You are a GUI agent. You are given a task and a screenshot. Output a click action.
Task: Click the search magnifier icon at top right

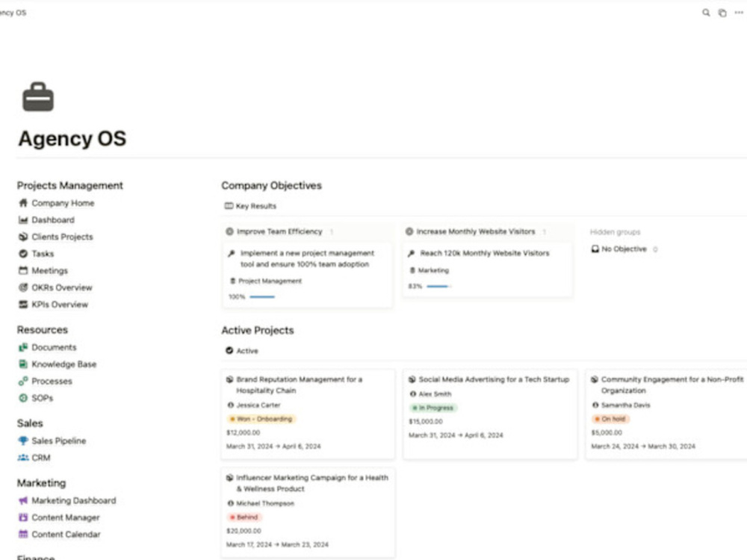click(706, 13)
